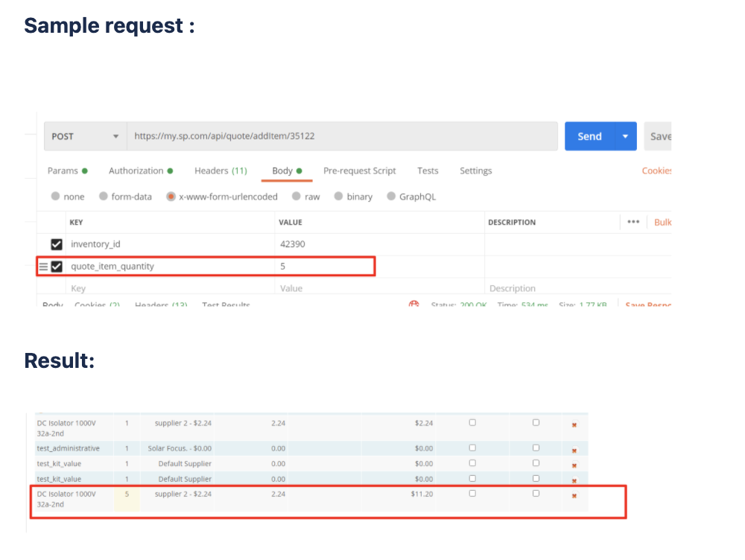745x560 pixels.
Task: Open the Pre-request Script tab
Action: [x=359, y=171]
